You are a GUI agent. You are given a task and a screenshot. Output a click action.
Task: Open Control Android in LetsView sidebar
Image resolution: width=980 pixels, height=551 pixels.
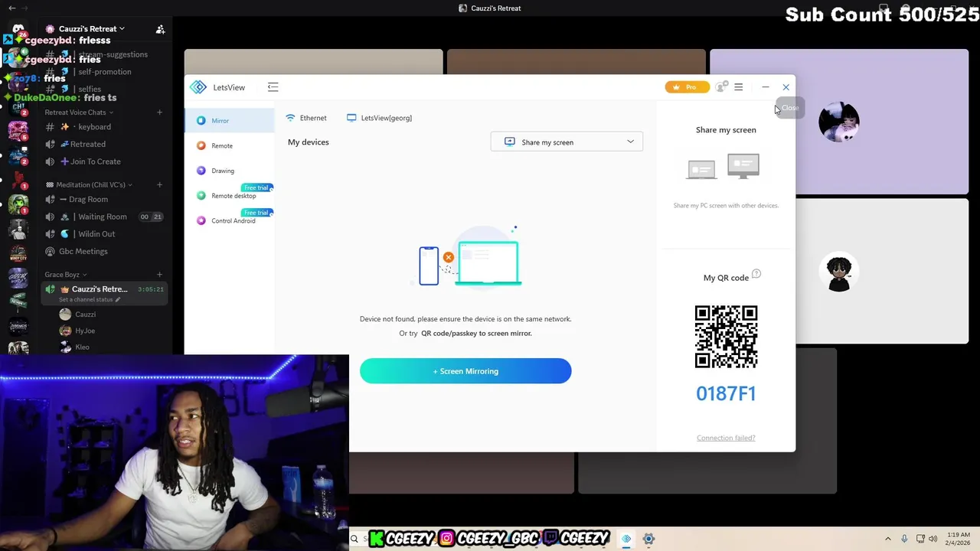229,220
